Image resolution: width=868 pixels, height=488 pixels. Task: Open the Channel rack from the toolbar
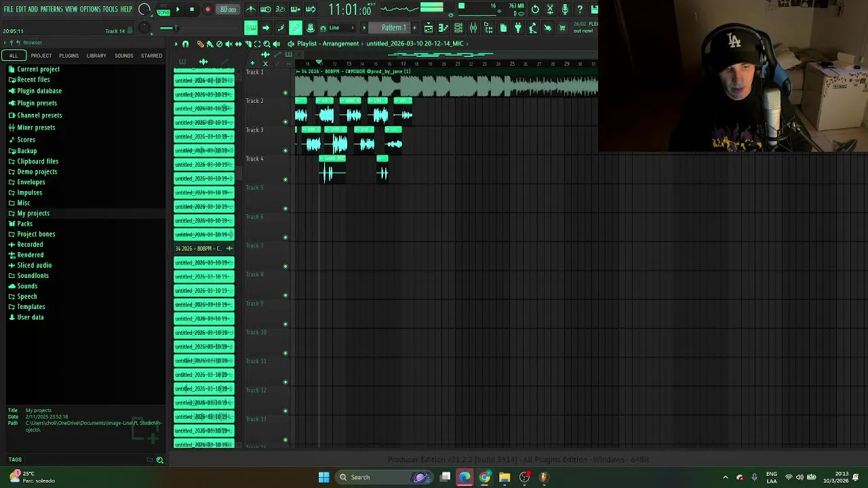[x=458, y=28]
